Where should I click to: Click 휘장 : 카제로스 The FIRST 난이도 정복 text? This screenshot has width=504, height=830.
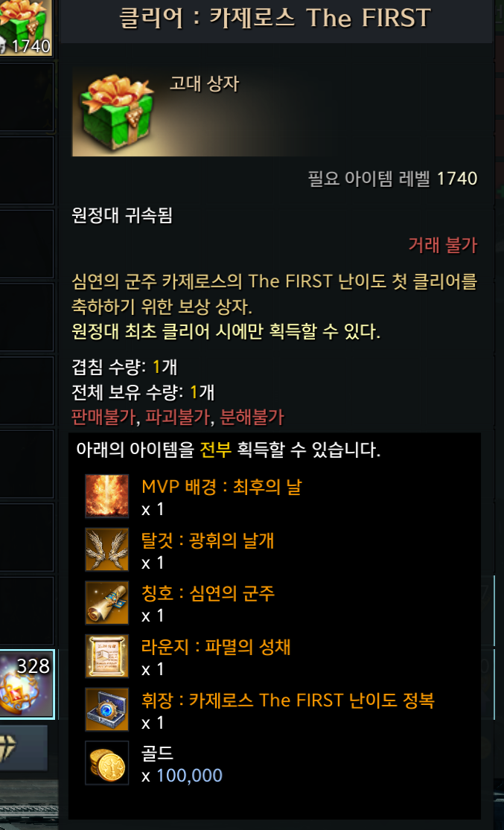pyautogui.click(x=288, y=700)
